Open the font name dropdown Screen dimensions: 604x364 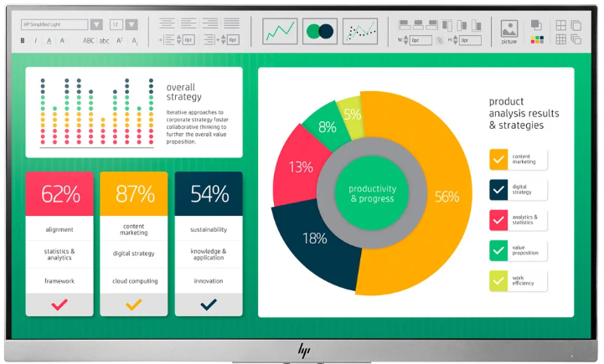point(96,24)
